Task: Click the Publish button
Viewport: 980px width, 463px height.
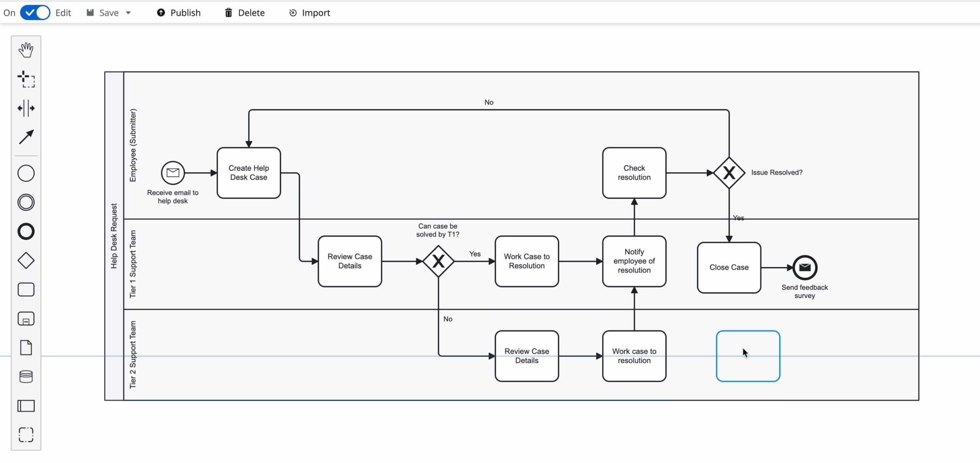Action: point(178,13)
